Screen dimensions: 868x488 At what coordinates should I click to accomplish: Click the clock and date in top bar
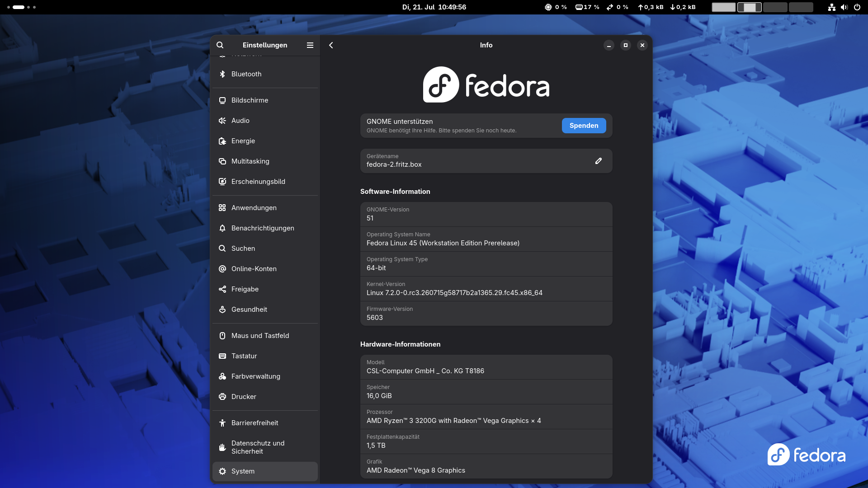[434, 7]
